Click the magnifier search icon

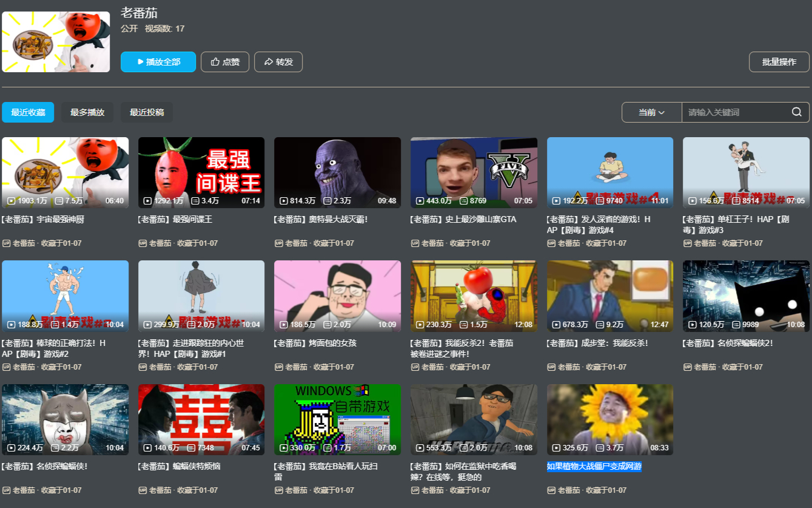click(x=797, y=112)
